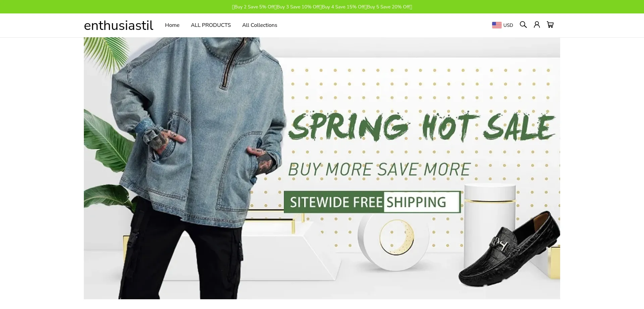Open the user account icon
This screenshot has height=309, width=644.
point(537,25)
